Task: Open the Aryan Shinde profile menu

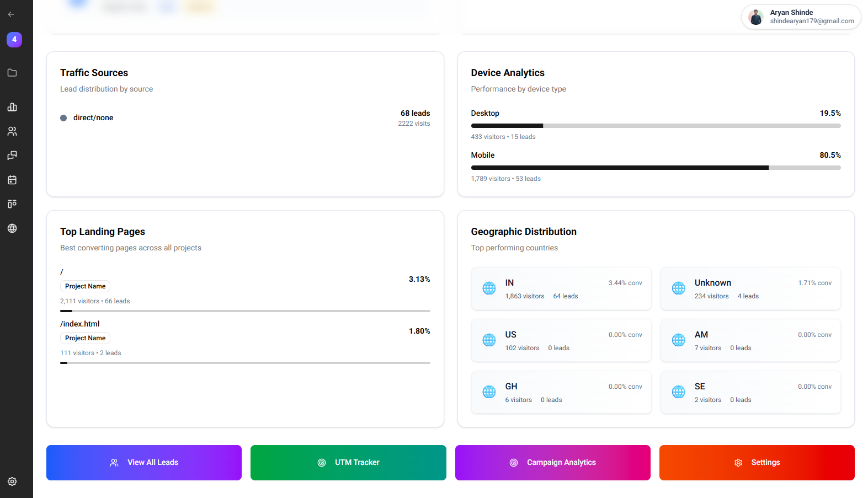Action: [801, 17]
